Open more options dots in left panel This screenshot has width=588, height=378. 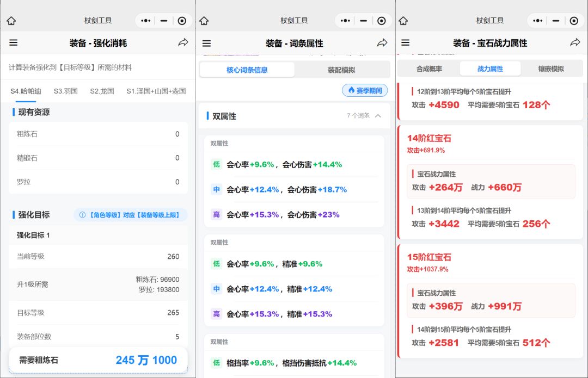click(146, 21)
